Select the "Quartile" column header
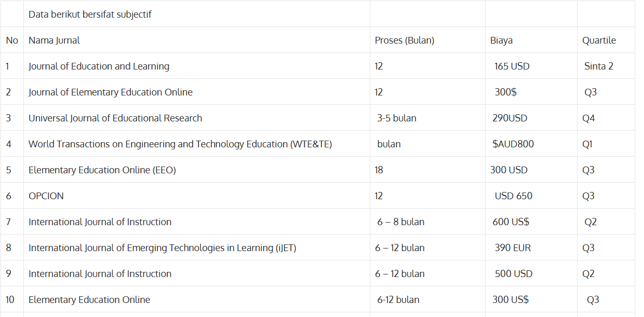Image resolution: width=644 pixels, height=317 pixels. point(599,40)
